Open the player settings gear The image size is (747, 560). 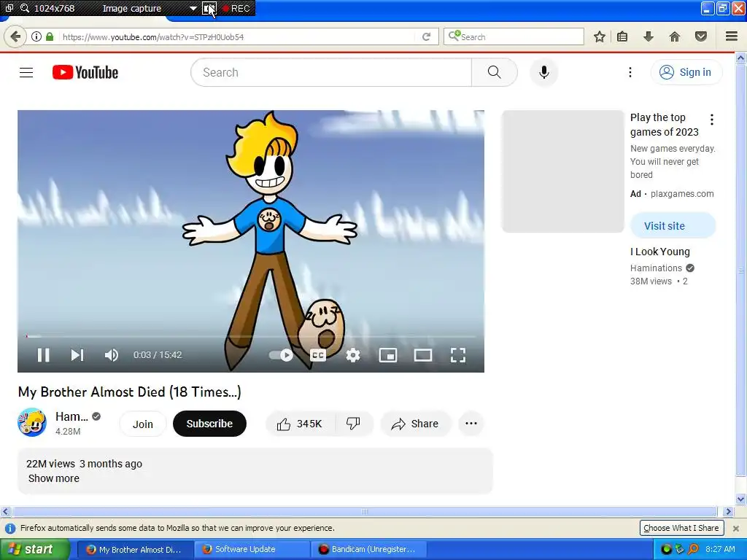(x=353, y=355)
